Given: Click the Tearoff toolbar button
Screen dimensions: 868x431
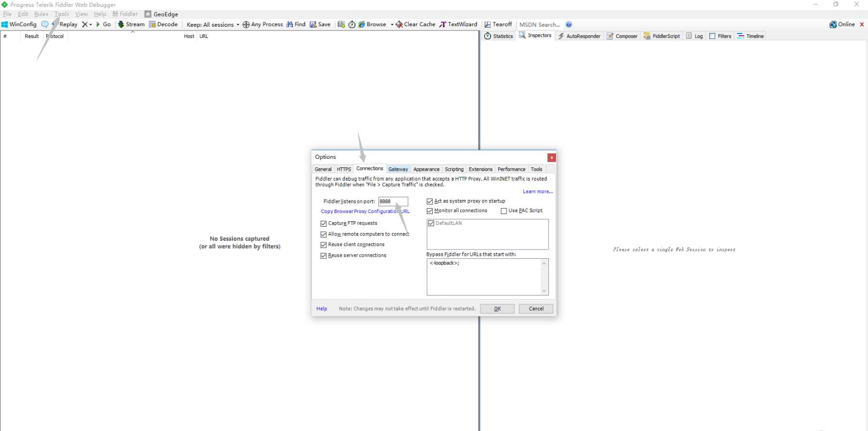Looking at the screenshot, I should (498, 24).
